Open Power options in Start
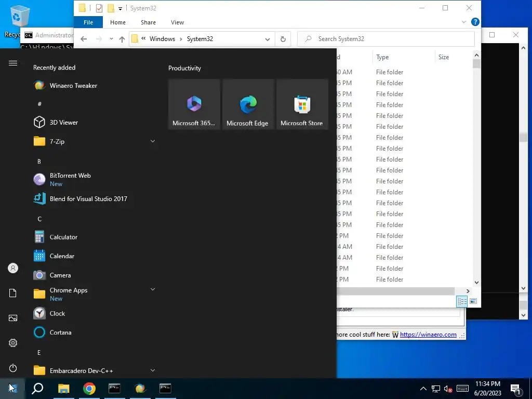Screen dimensions: 532x399 pos(13,368)
